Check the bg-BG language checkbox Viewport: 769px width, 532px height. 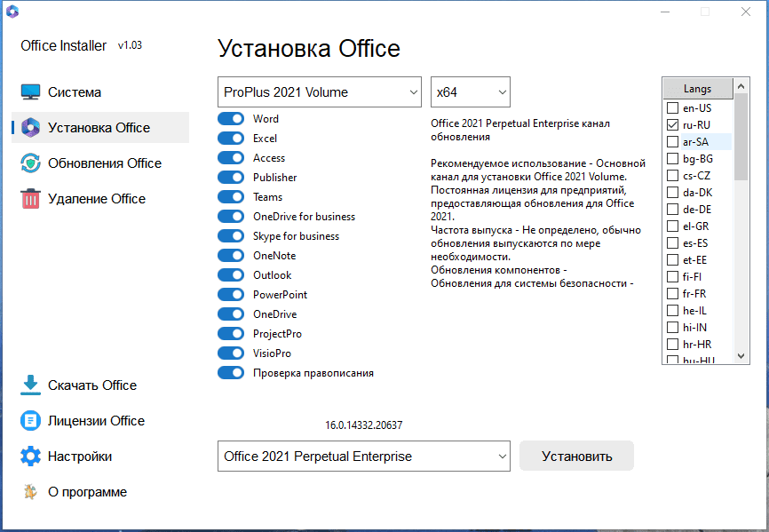pos(673,158)
